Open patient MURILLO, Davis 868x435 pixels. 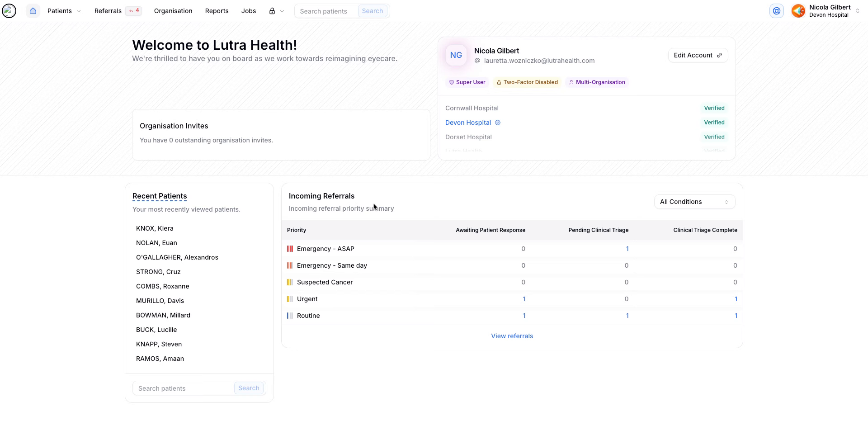pos(160,301)
